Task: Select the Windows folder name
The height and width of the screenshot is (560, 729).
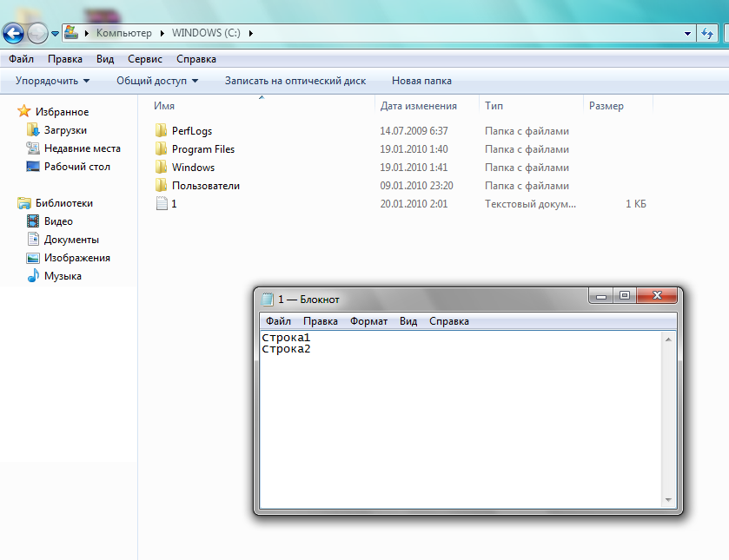Action: coord(194,168)
